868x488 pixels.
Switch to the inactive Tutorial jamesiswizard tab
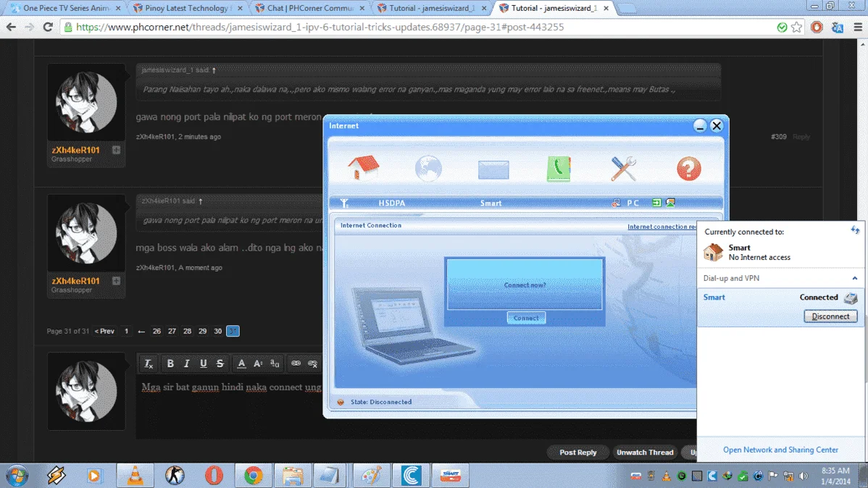432,8
